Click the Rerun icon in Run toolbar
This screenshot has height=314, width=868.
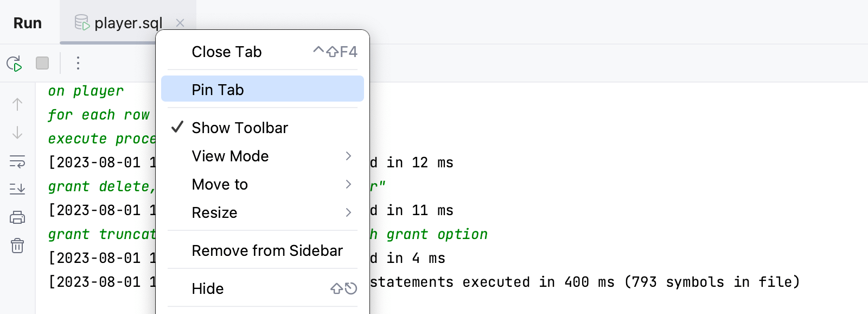[15, 64]
